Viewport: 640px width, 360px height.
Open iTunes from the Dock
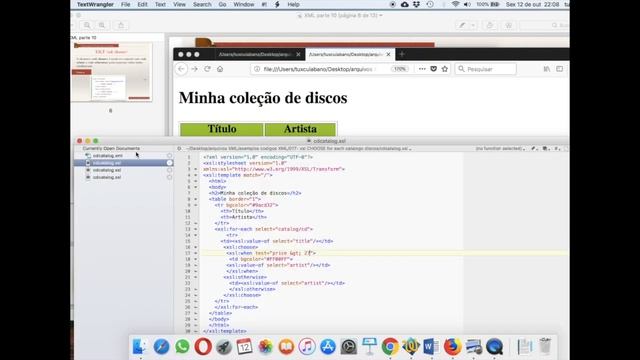tap(307, 347)
